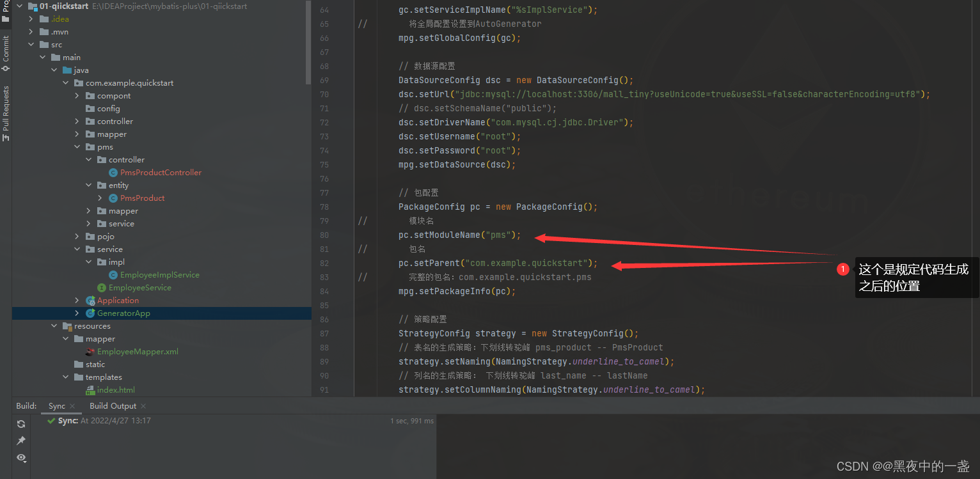
Task: Collapse the pms package
Action: pos(77,146)
